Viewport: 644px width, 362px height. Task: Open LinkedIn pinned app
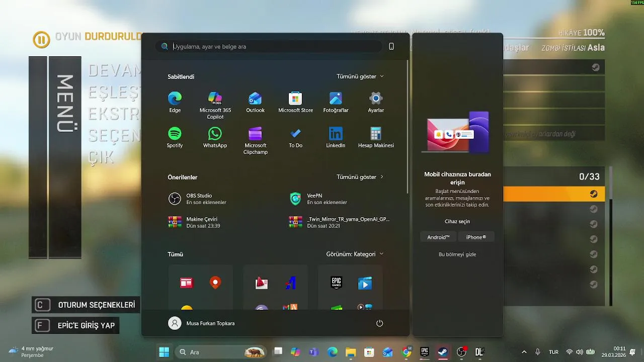(336, 137)
